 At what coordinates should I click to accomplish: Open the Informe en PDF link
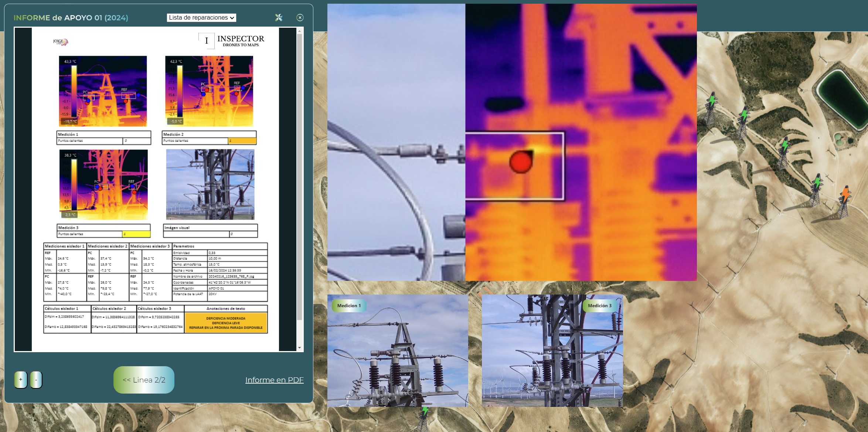274,380
